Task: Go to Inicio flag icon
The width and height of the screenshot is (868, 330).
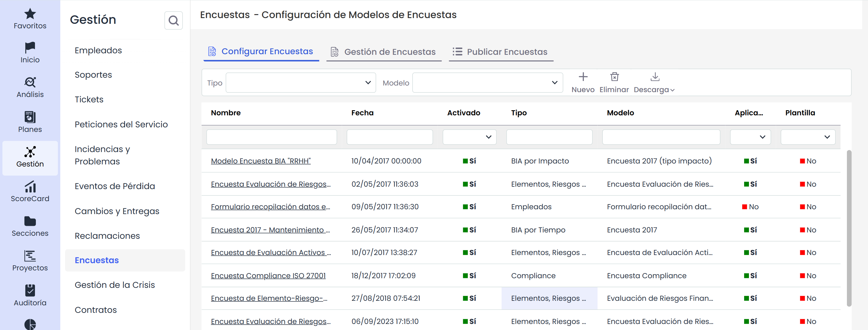Action: [x=30, y=48]
